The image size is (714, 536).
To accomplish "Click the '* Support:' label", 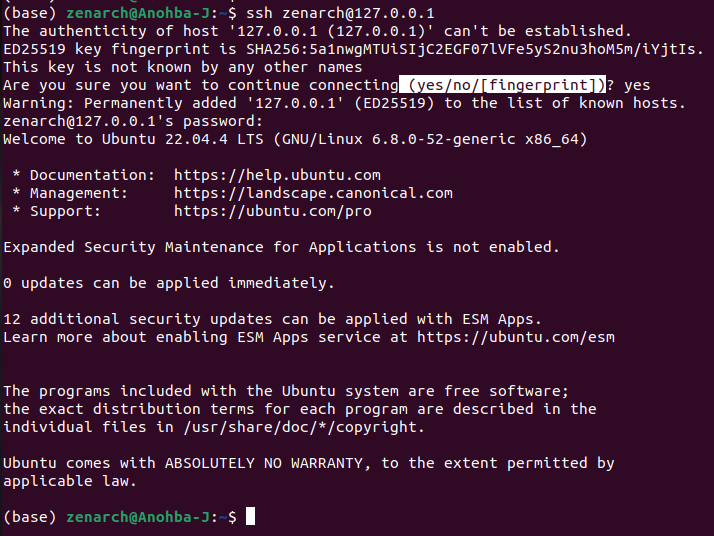I will pyautogui.click(x=56, y=211).
